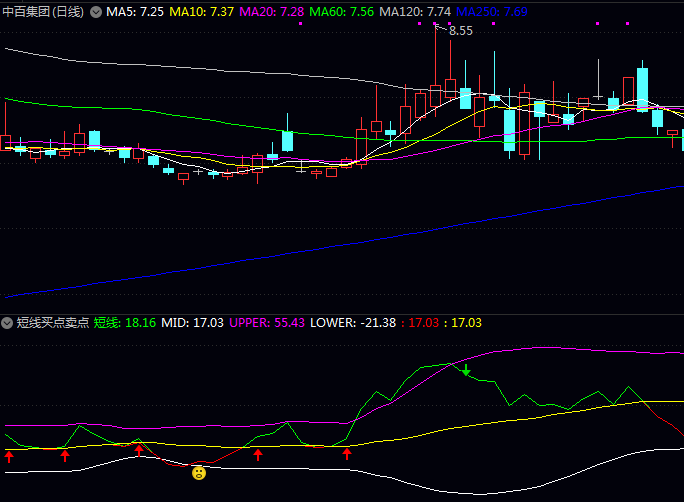Select the MA5 moving average label
This screenshot has height=502, width=684.
(x=135, y=12)
